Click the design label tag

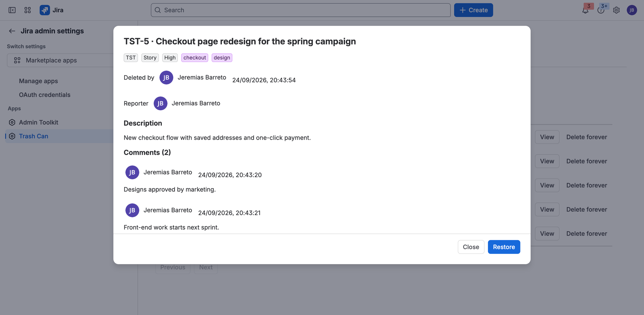click(222, 58)
